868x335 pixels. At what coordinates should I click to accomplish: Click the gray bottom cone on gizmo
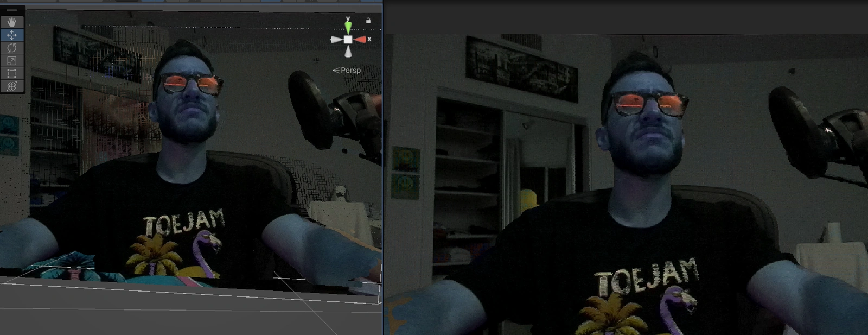click(348, 52)
